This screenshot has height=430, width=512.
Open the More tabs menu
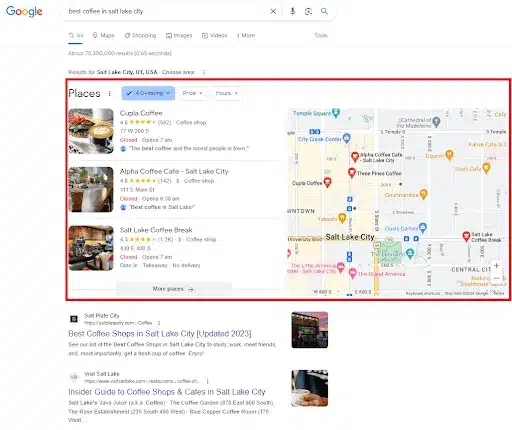pyautogui.click(x=246, y=35)
